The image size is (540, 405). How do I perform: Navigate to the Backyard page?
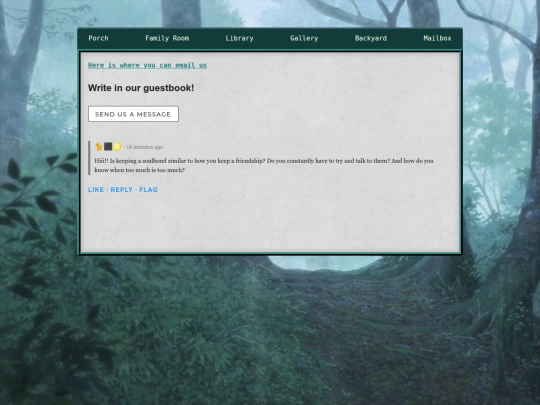tap(371, 38)
